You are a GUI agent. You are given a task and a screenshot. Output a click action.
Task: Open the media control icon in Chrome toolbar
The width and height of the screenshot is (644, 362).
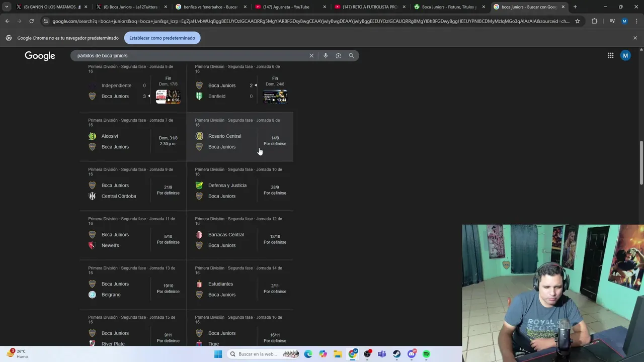click(x=612, y=21)
